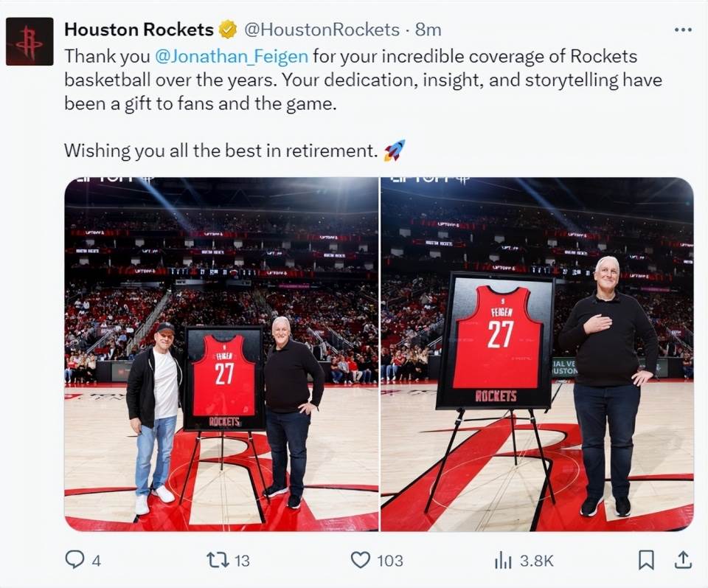
Task: Open the 8m timestamp link
Action: [428, 30]
